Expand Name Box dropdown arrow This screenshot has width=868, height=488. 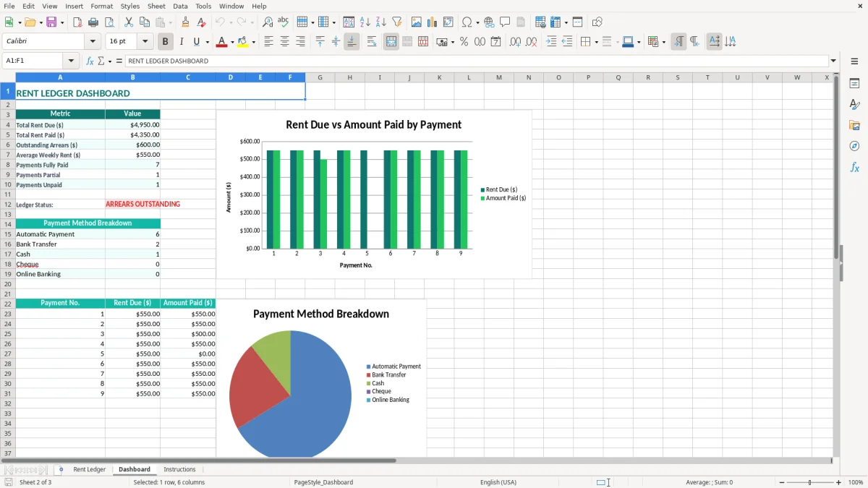(x=70, y=61)
